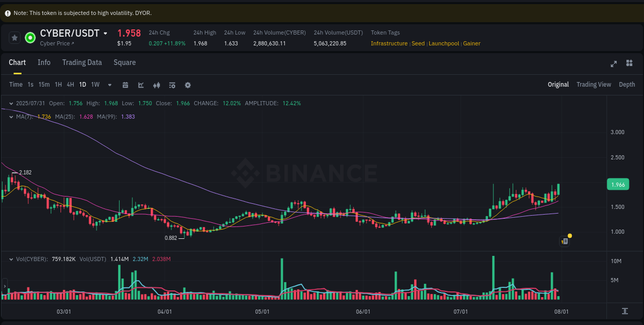Click the highlighted 1.966 price label
The image size is (644, 325).
point(617,184)
